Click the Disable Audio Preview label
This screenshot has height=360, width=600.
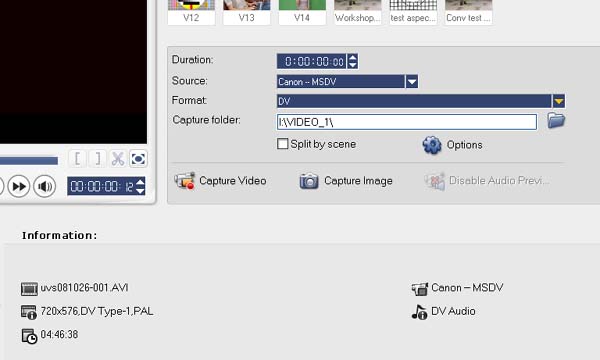[x=499, y=180]
